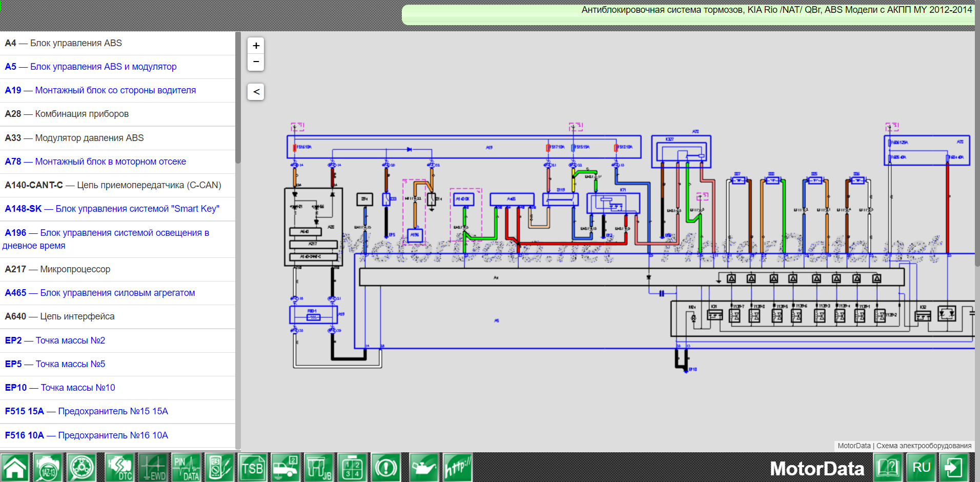
Task: Open the EWD wiring diagrams section
Action: [153, 468]
